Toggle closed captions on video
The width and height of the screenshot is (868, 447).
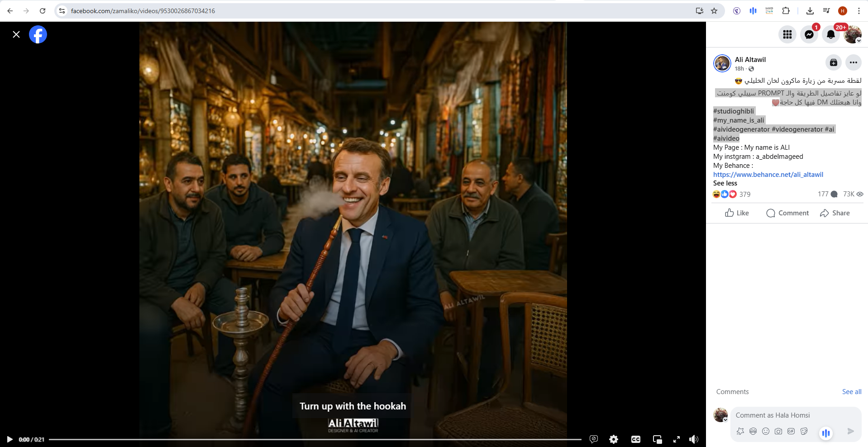(635, 439)
